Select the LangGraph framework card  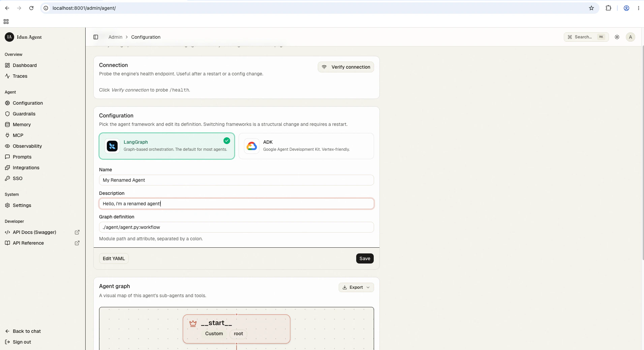[167, 146]
